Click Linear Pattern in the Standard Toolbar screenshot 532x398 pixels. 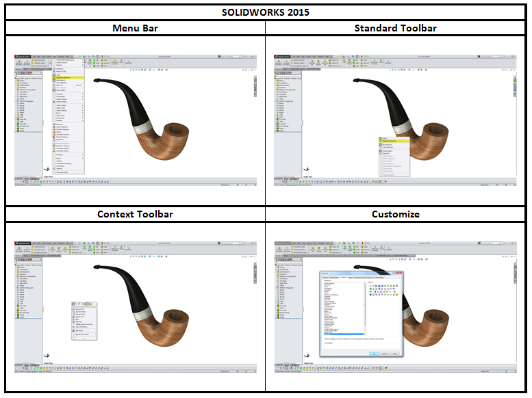point(349,62)
